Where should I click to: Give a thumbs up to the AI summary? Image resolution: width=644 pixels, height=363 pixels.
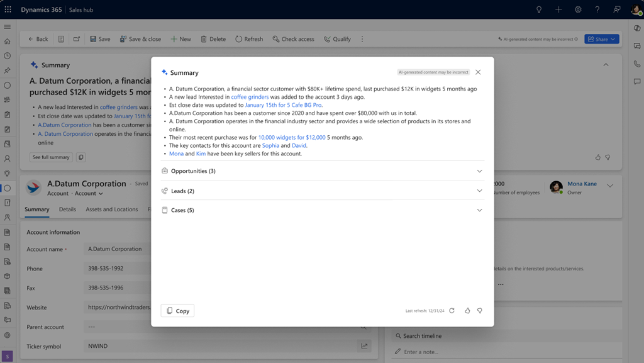point(597,157)
